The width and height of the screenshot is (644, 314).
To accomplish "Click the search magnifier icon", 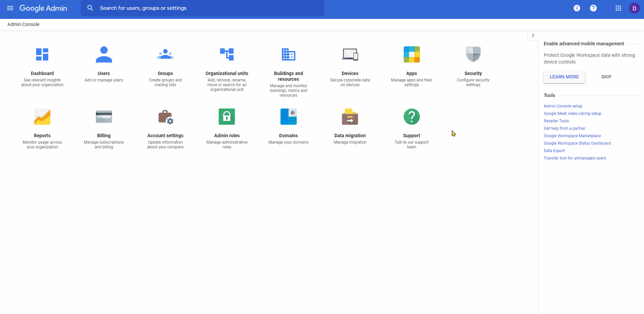I will (x=90, y=8).
